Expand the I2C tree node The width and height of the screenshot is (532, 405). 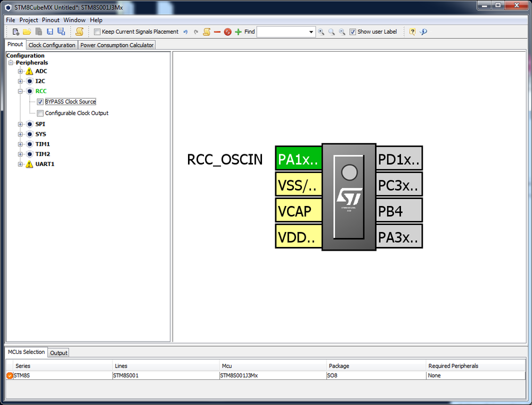(x=20, y=81)
